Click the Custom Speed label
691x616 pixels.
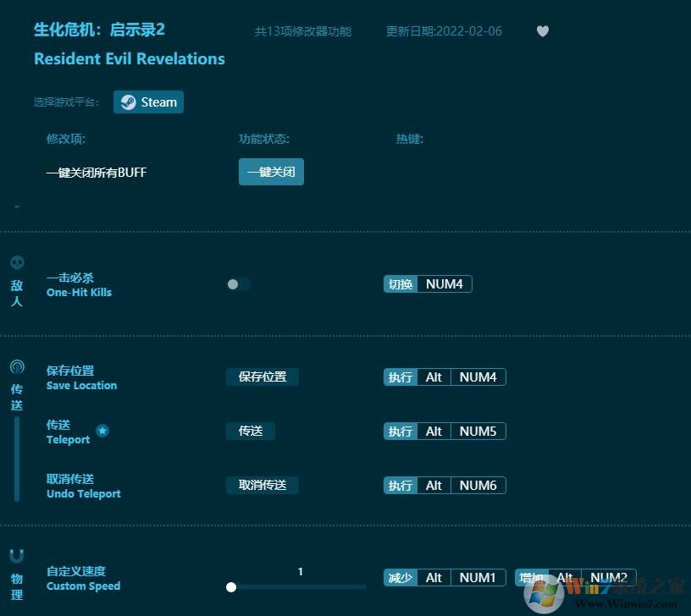[x=83, y=586]
